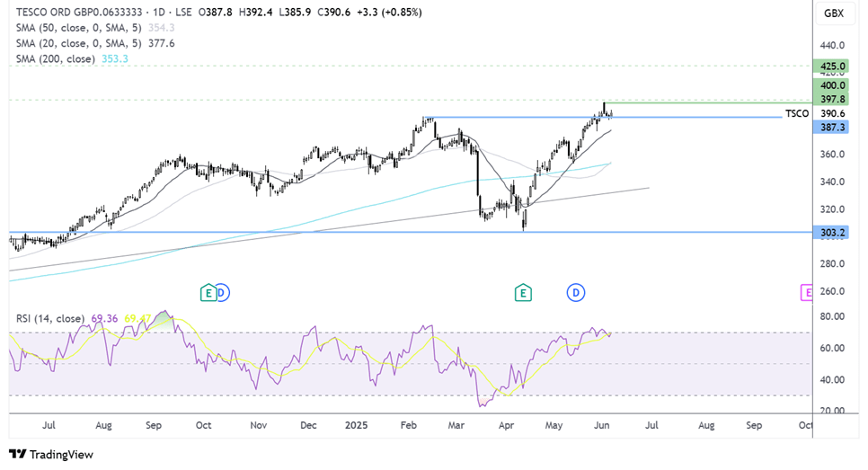Select the SMA (50, close, 0, SMA, 5) legend

coord(78,28)
